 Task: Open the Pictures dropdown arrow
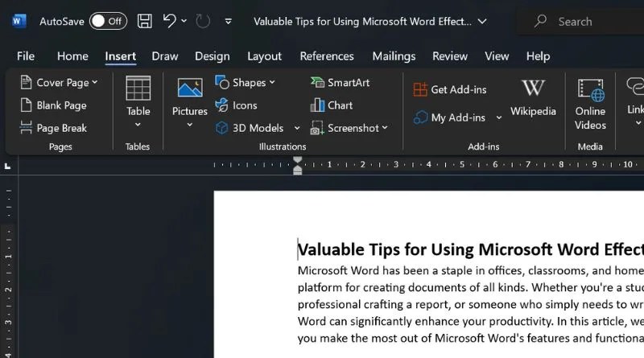coord(190,125)
